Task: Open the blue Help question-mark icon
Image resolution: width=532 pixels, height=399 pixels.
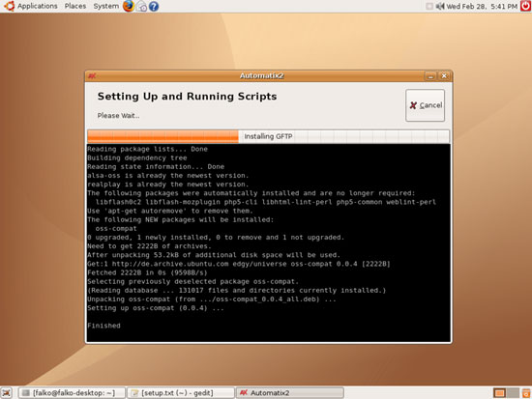Action: click(x=154, y=7)
